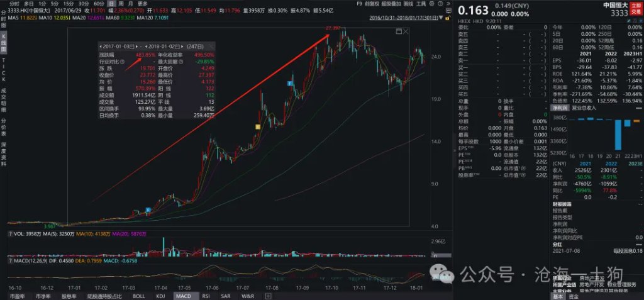Viewport: 644px width, 300px height.
Task: Select the 周 weekly period
Action: (121, 3)
